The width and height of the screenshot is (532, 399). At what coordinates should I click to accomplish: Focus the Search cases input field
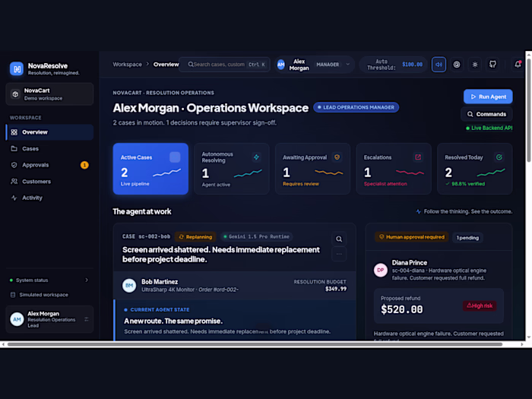coord(225,64)
